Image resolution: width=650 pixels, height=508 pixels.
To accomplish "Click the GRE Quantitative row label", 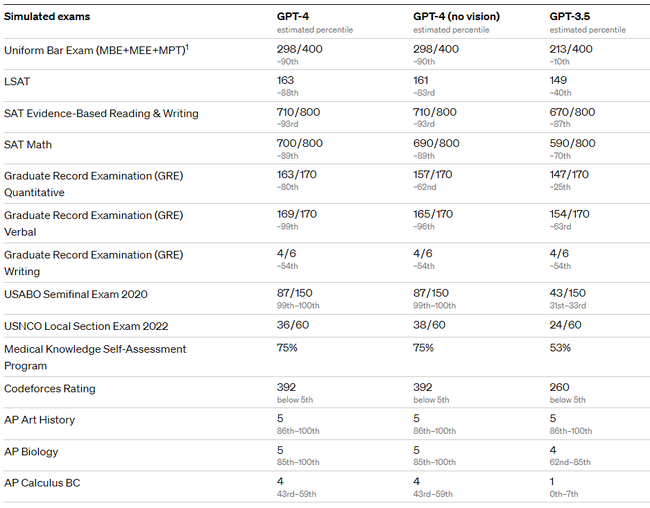I will coord(93,184).
